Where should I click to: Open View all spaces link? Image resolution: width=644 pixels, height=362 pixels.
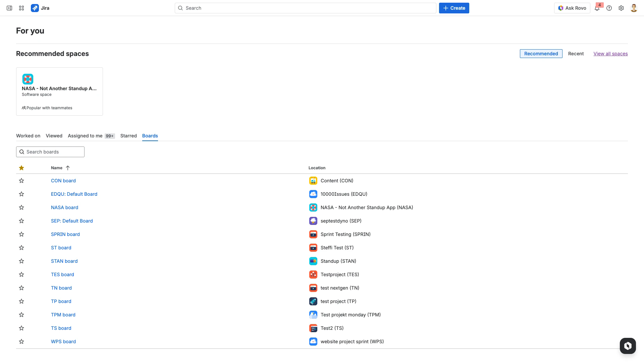click(610, 54)
